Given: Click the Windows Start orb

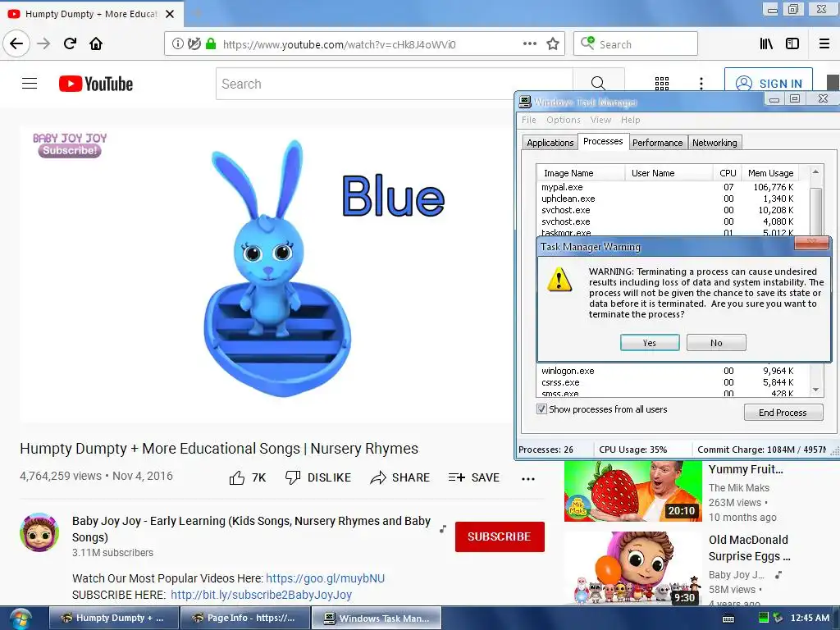Looking at the screenshot, I should [20, 619].
